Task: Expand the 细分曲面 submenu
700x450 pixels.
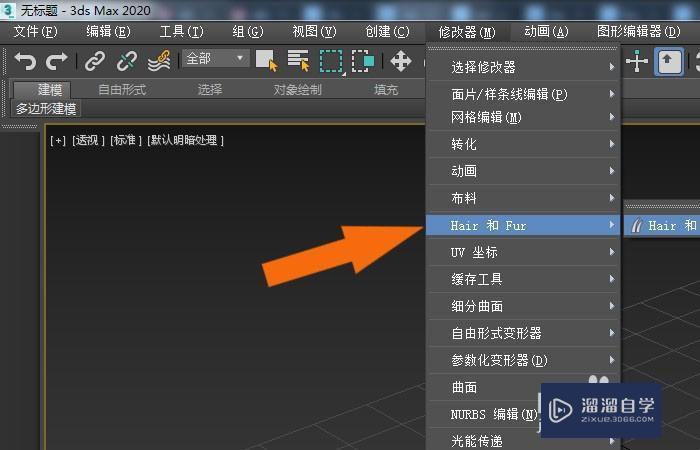Action: [523, 306]
